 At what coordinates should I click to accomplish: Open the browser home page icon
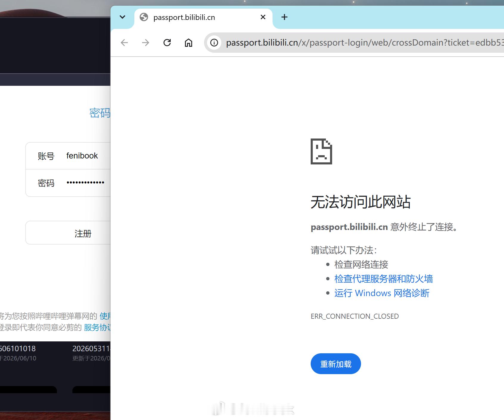[x=189, y=43]
